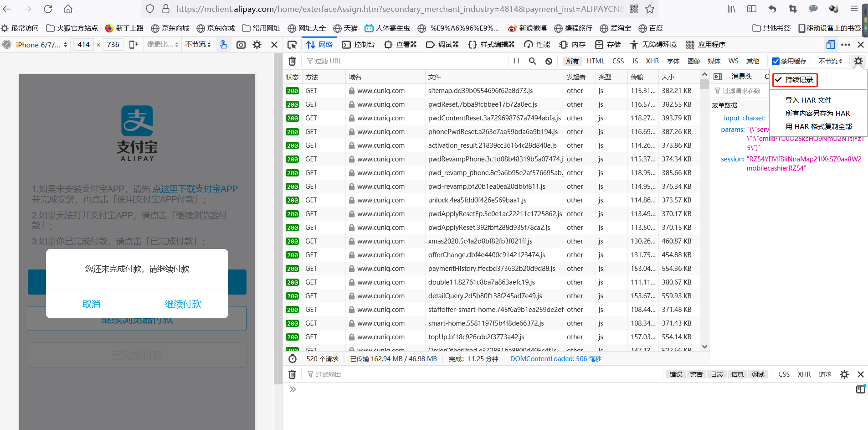Toggle 错误 filter in console
868x430 pixels.
(676, 374)
